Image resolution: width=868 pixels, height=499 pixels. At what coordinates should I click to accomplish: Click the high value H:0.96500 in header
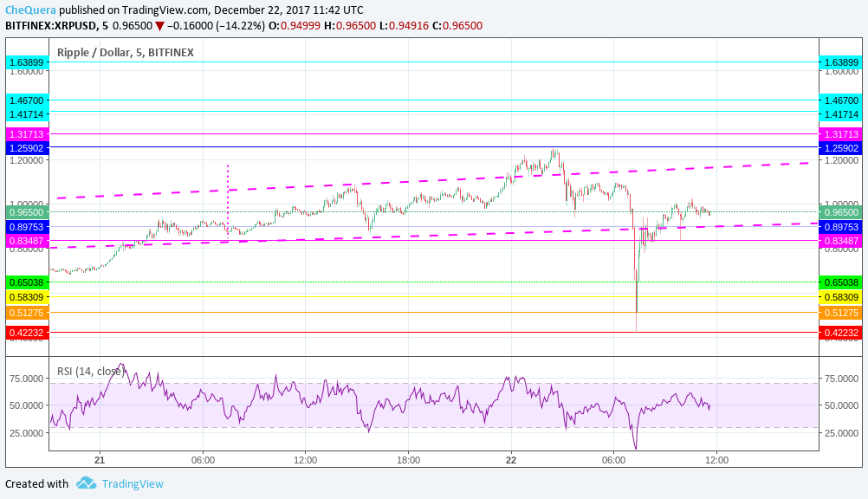[x=350, y=25]
